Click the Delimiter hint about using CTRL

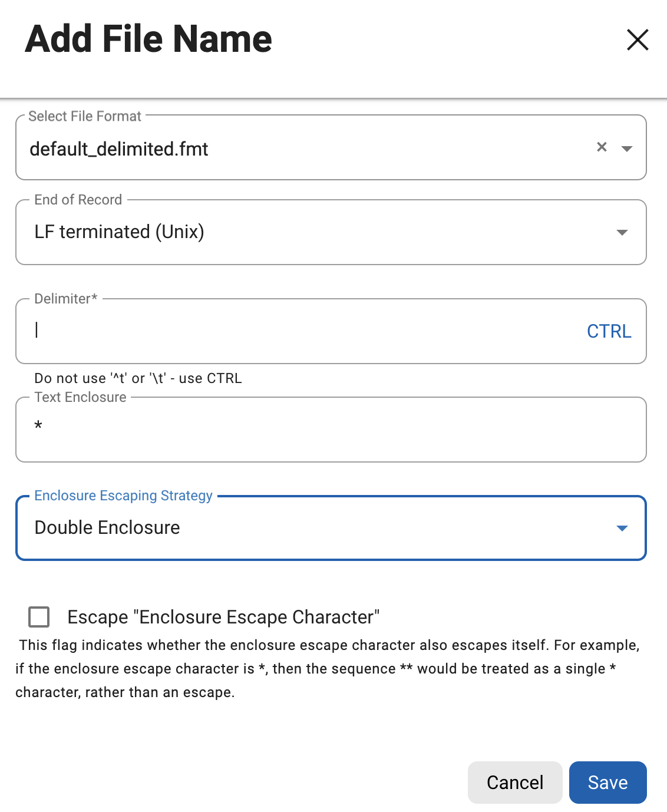pos(138,378)
